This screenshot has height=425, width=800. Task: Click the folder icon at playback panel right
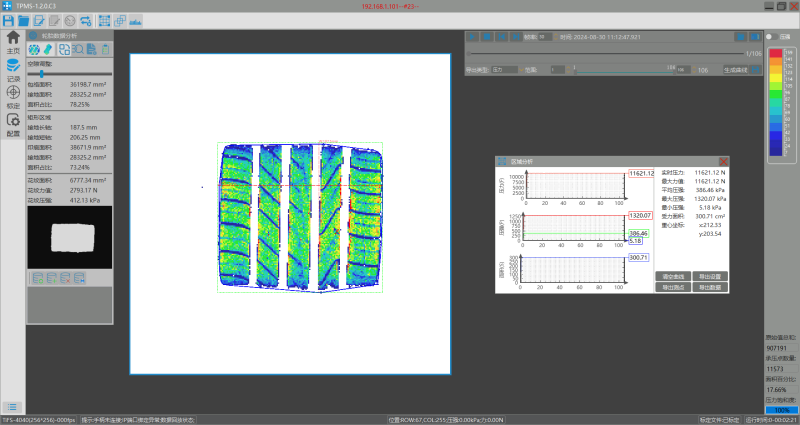[740, 37]
